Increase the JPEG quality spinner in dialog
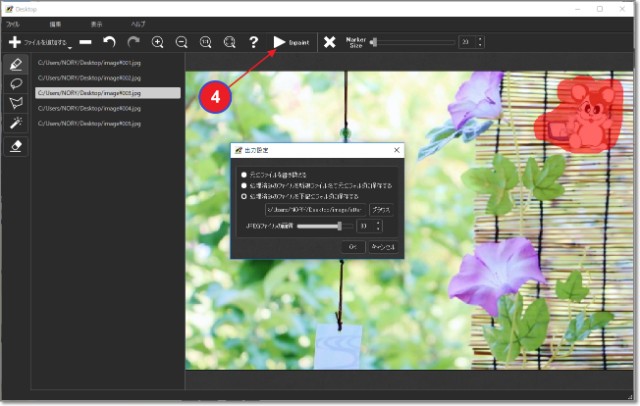 [x=379, y=224]
